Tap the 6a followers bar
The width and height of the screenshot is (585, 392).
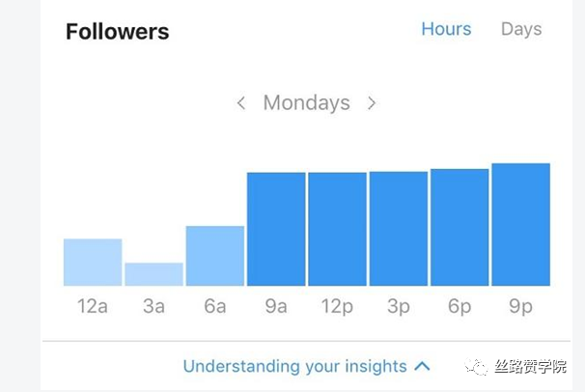point(214,256)
